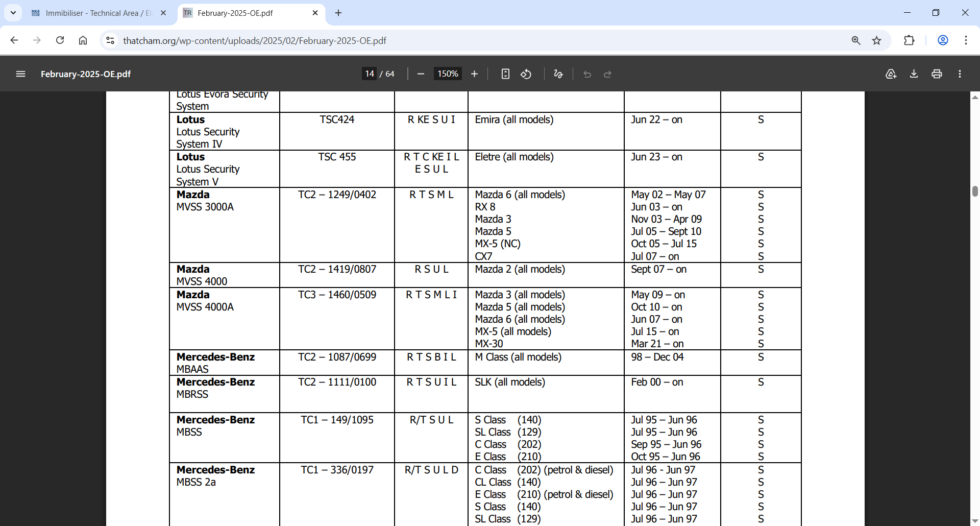This screenshot has height=526, width=980.
Task: Click the vertical scrollbar thumb
Action: point(975,191)
